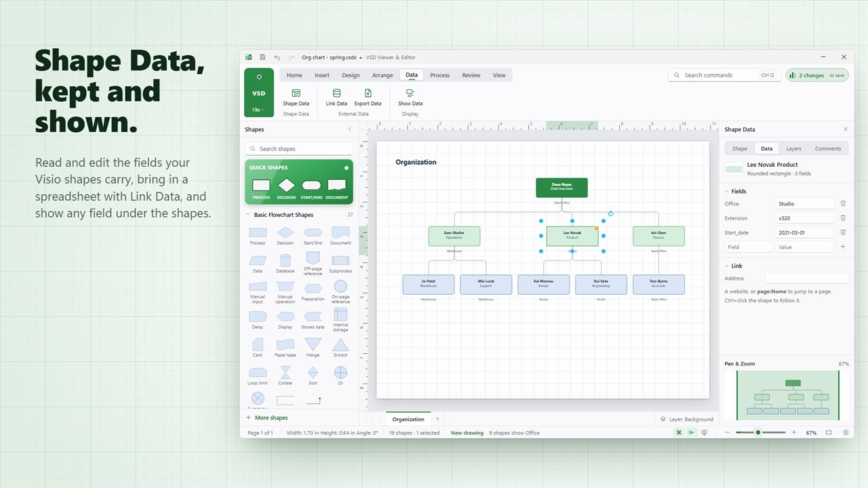Switch to the Home ribbon tab

294,75
